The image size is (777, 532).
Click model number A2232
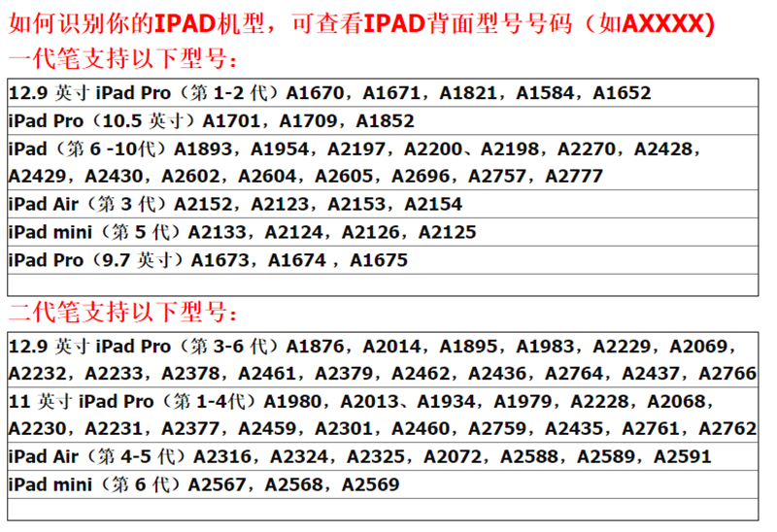coord(37,374)
